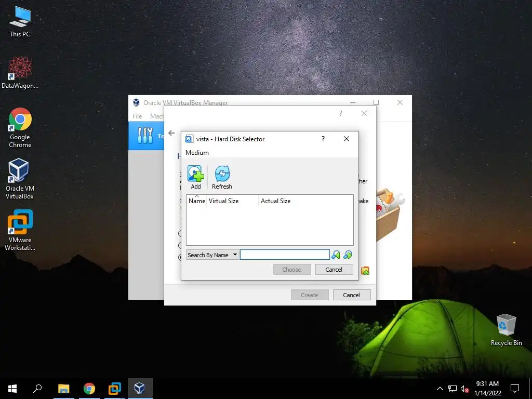Launch DataWagon desktop shortcut
Viewport: 532px width, 399px height.
(20, 73)
